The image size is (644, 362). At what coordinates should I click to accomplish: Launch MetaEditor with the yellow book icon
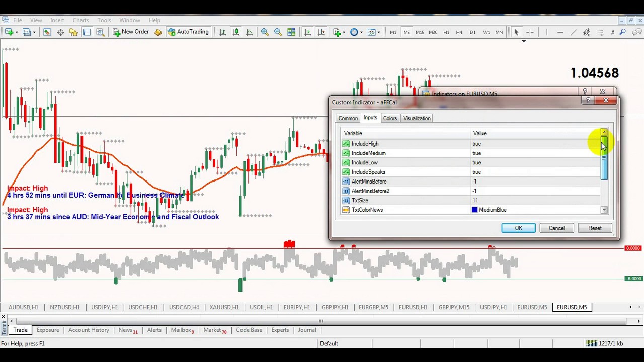158,32
